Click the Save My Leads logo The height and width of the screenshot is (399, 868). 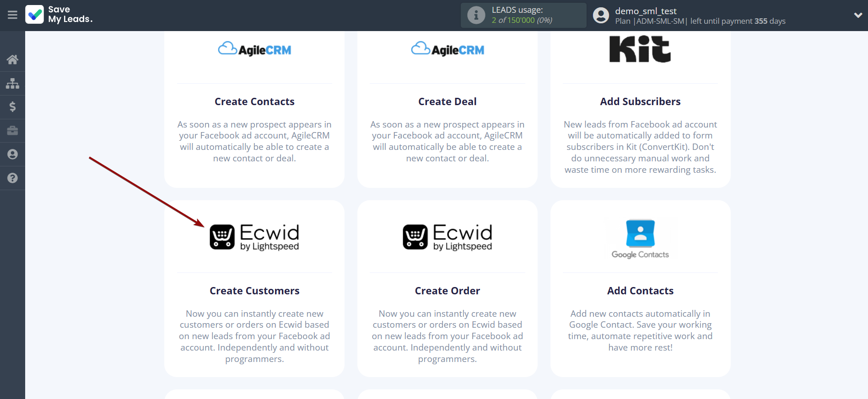click(x=59, y=15)
